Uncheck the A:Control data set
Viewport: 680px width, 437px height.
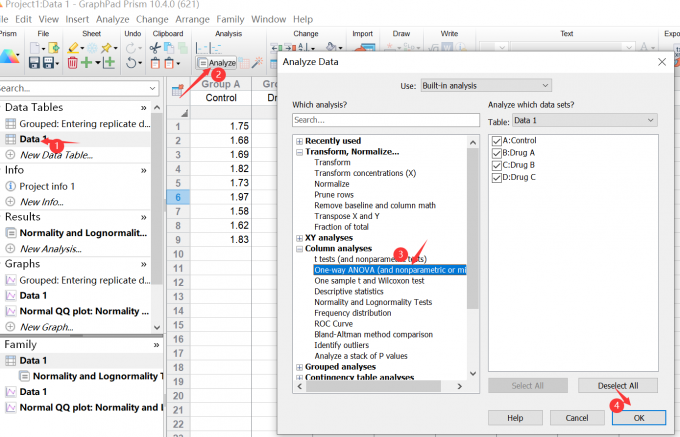pyautogui.click(x=497, y=141)
